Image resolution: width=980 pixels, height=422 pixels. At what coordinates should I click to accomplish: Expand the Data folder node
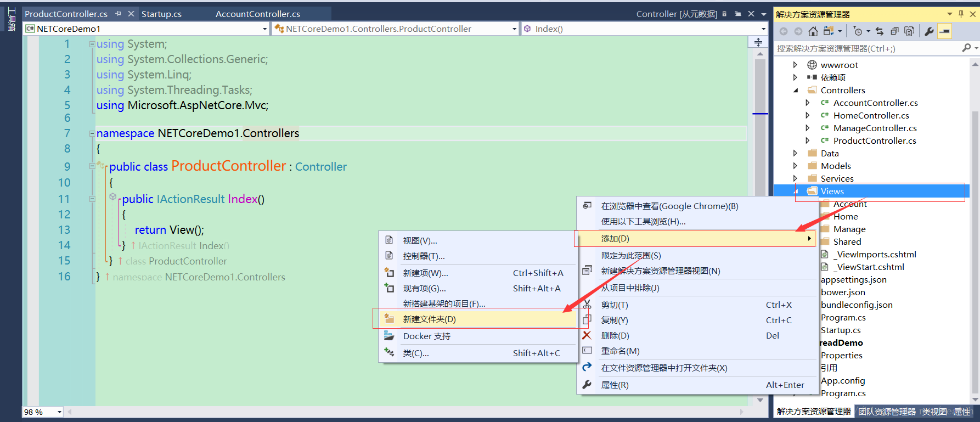point(795,153)
